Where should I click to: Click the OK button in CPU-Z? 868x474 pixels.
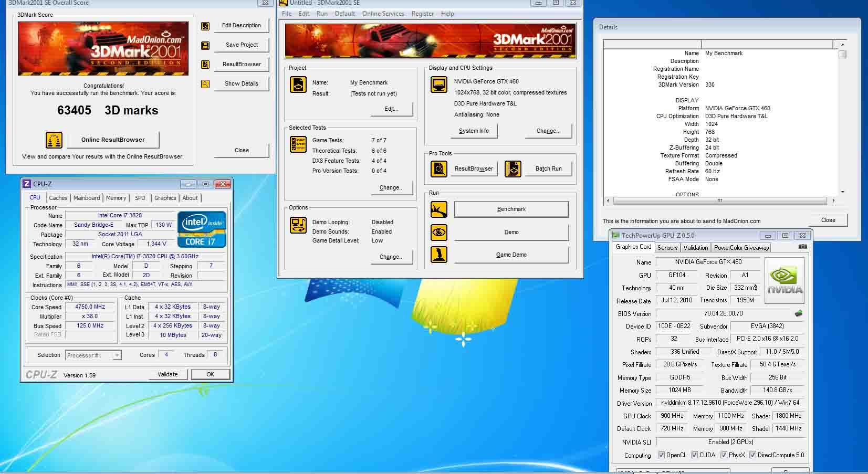click(x=211, y=374)
